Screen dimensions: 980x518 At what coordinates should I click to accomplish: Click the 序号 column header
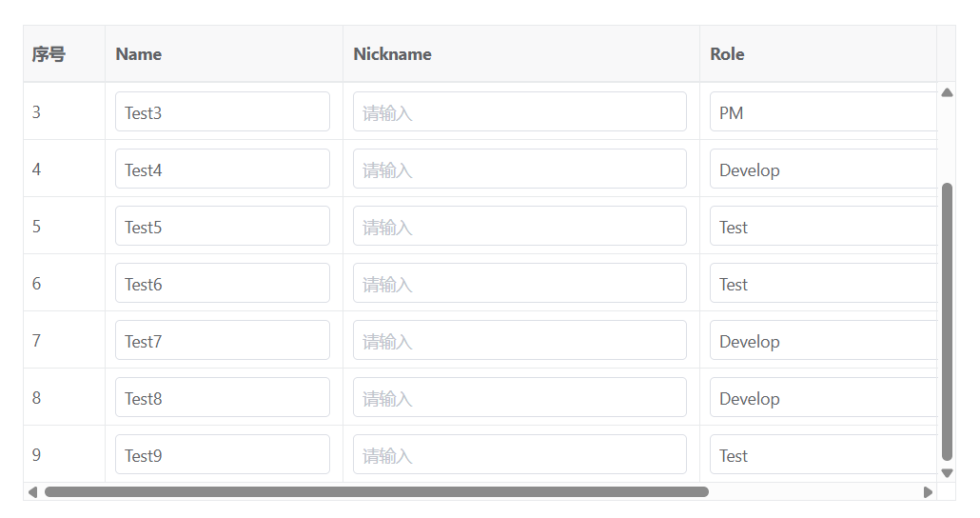49,54
